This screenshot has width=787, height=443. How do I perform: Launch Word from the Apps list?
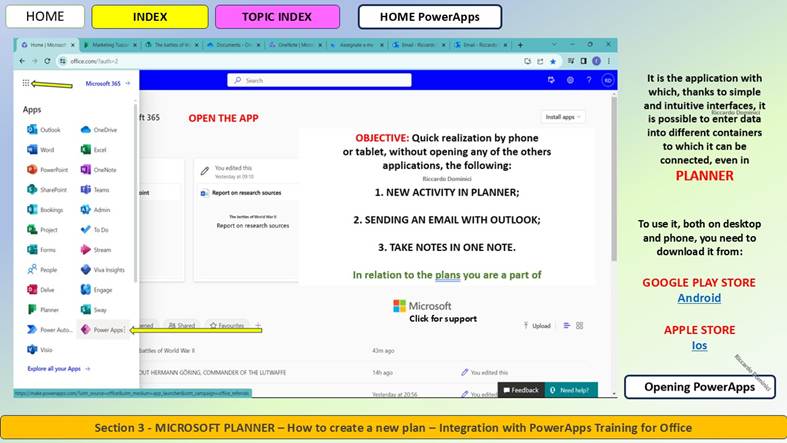pos(40,150)
